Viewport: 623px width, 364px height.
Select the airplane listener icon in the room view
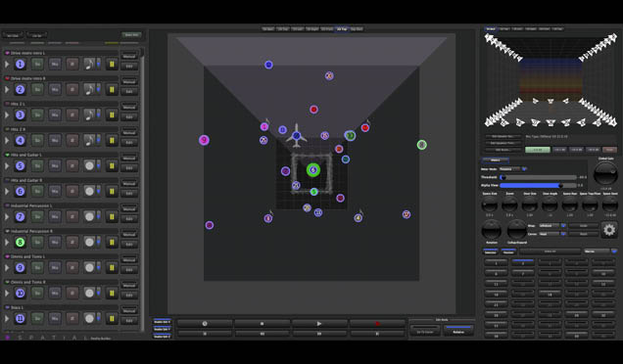point(297,136)
